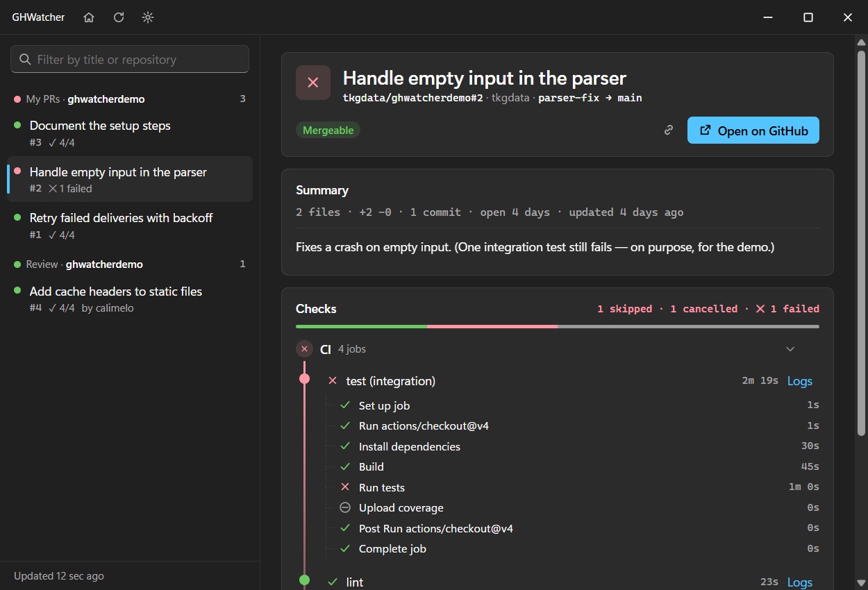Screen dimensions: 868x590
Task: Select 'Handle empty input in the parser' in sidebar
Action: 130,179
